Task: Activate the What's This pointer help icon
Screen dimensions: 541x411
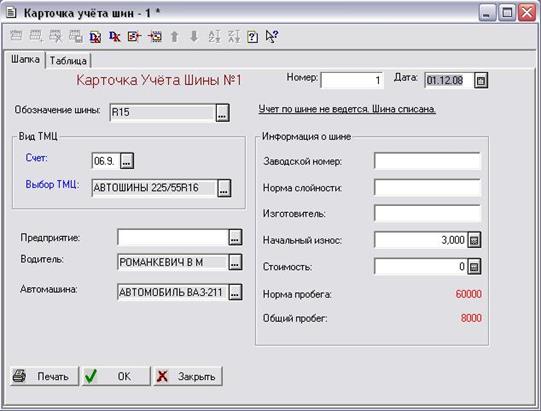Action: [x=272, y=36]
